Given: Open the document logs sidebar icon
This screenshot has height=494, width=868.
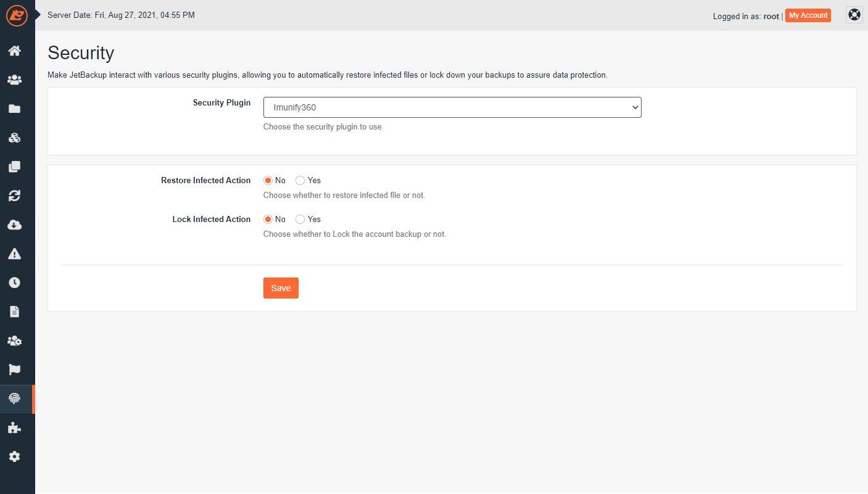Looking at the screenshot, I should click(x=14, y=311).
